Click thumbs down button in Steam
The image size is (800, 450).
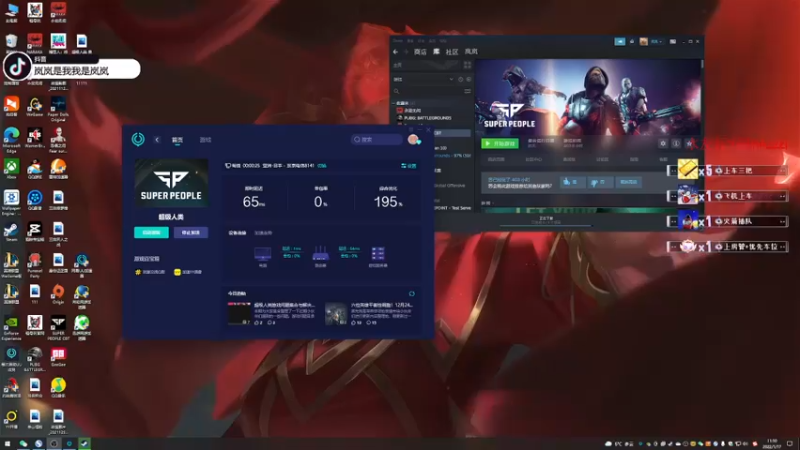599,182
